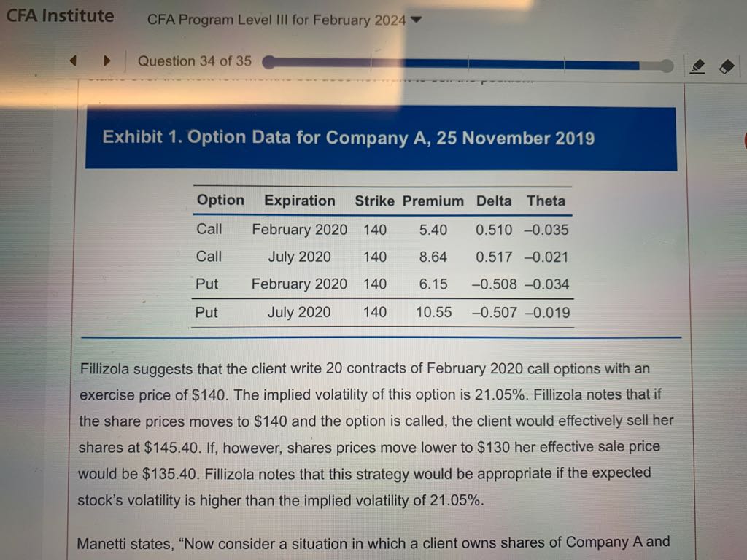Image resolution: width=747 pixels, height=560 pixels.
Task: Select the eraser tool
Action: [725, 66]
